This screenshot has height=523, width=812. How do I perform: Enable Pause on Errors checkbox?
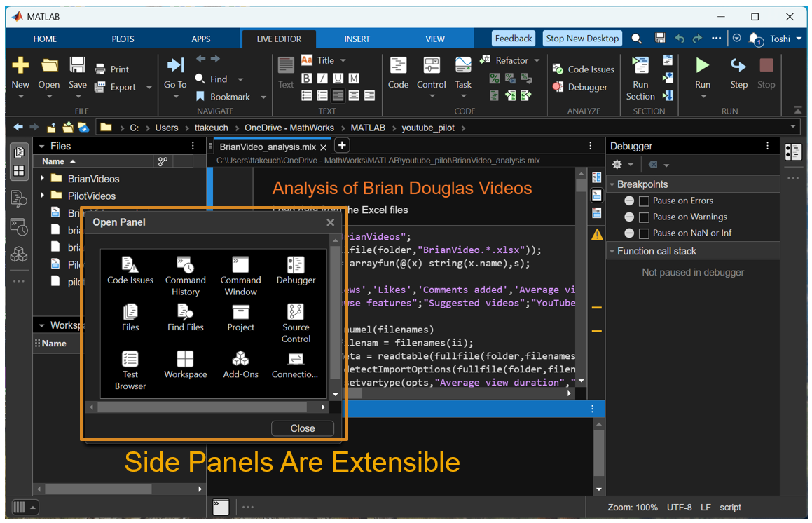pos(645,201)
